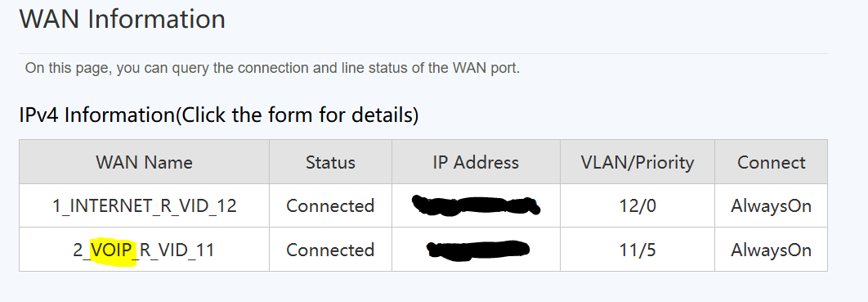
Task: Click the VLAN/Priority column header
Action: tap(638, 162)
